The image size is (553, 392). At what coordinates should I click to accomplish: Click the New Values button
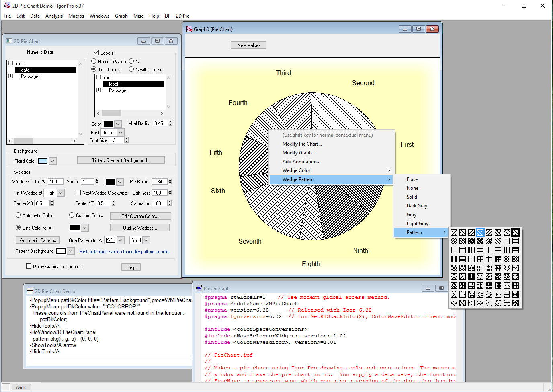click(x=248, y=45)
